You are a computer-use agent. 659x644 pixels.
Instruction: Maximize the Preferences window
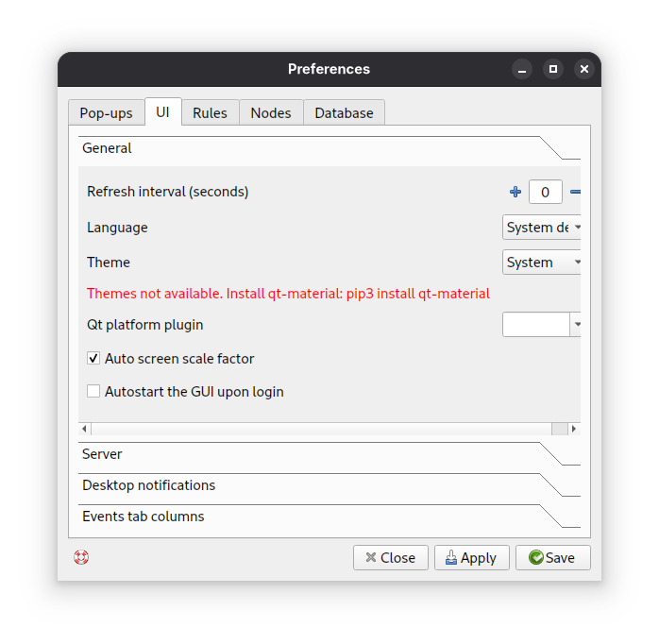(553, 69)
